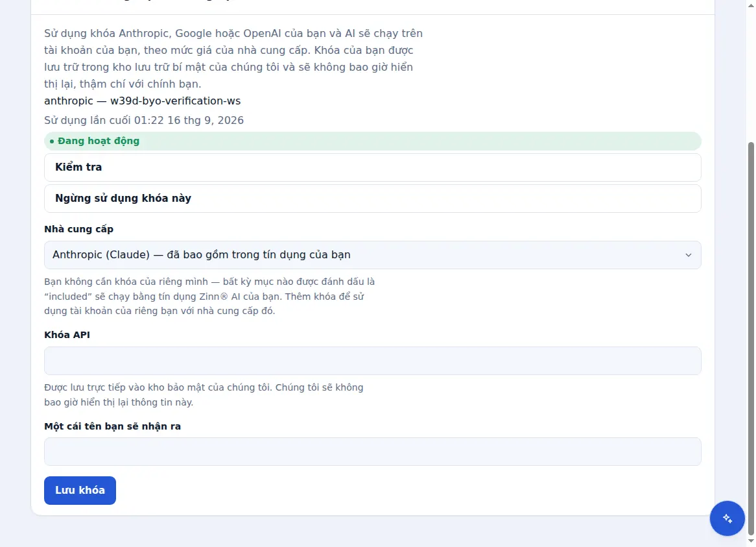Click Ngừng sử dụng khóa này
The height and width of the screenshot is (547, 756).
click(x=372, y=199)
